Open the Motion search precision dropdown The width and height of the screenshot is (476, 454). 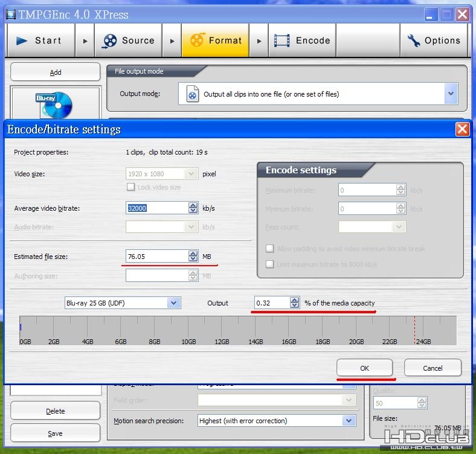(x=349, y=421)
